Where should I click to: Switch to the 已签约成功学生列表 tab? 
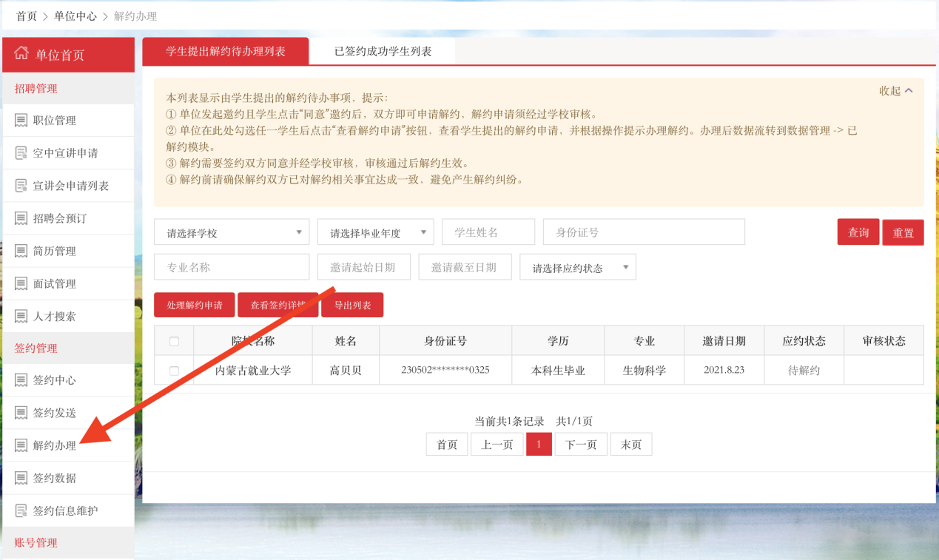coord(383,51)
